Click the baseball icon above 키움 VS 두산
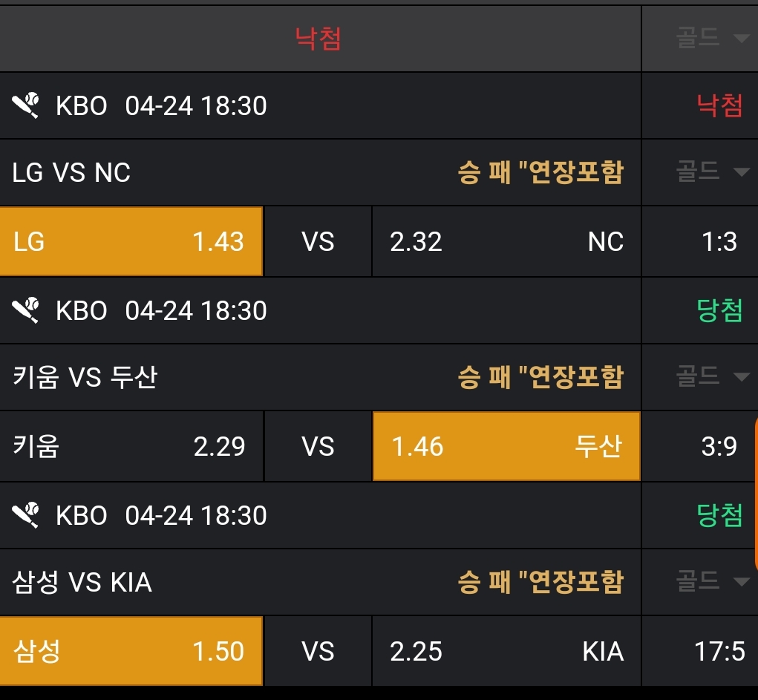 tap(26, 310)
